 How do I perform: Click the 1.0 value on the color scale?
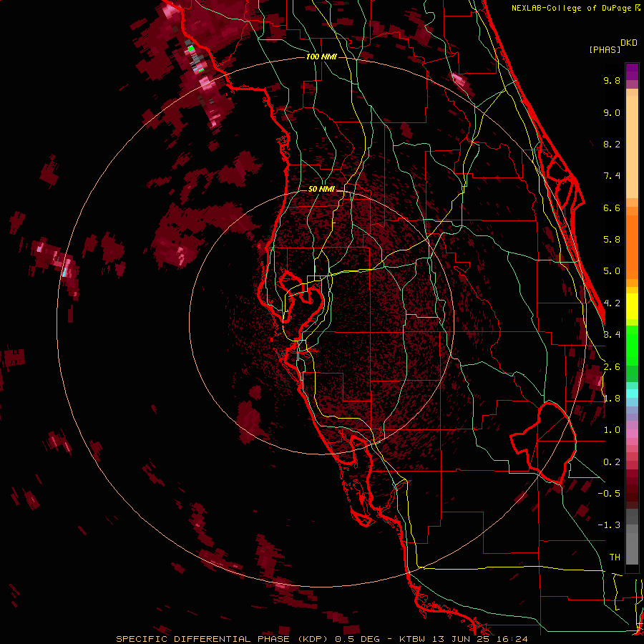612,430
